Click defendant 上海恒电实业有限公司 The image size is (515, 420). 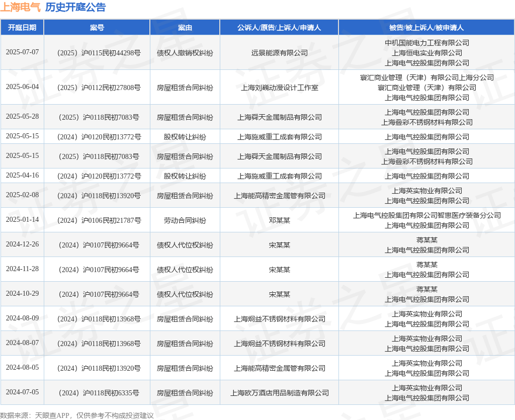click(x=427, y=53)
